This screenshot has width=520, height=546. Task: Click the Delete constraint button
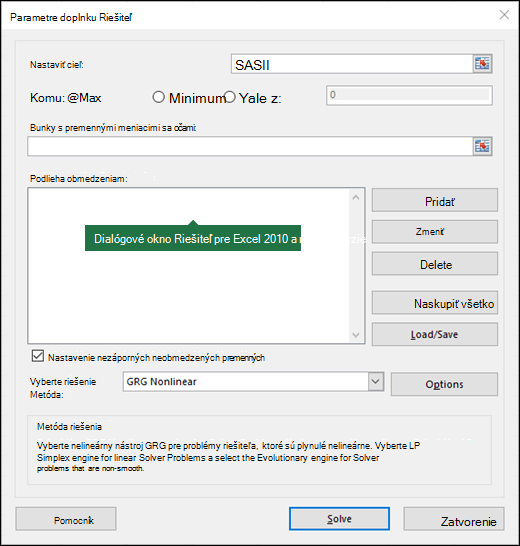coord(435,264)
